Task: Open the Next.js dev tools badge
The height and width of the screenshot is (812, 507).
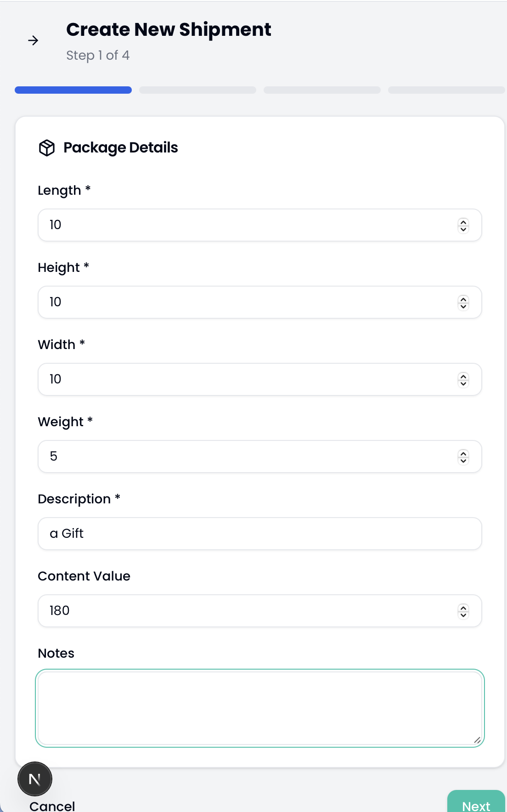Action: pyautogui.click(x=35, y=779)
